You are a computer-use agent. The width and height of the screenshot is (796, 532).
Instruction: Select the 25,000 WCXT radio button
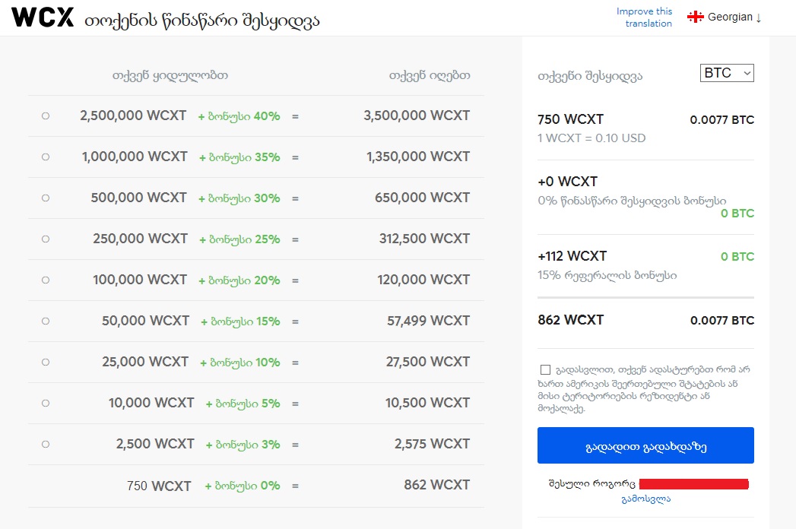point(46,363)
